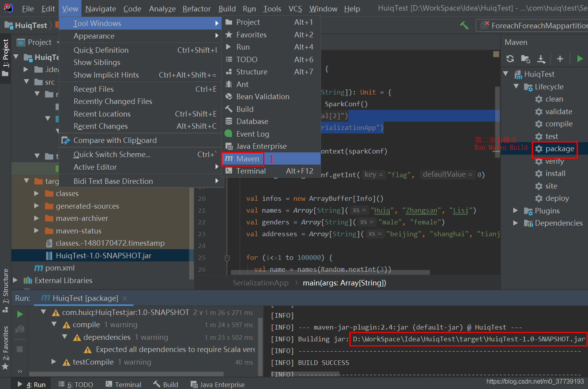Click Download Sources icon in Maven panel

coord(541,59)
